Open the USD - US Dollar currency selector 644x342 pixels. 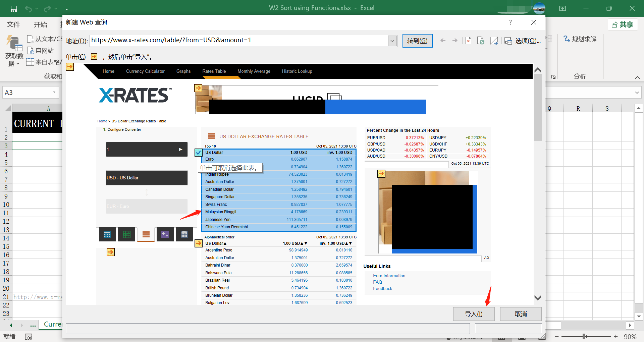coord(147,178)
